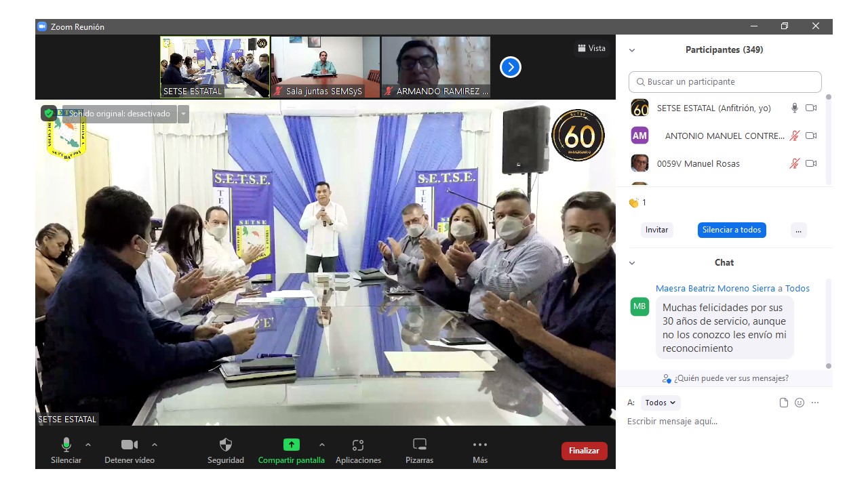Open share options arrow beside Compartir pantalla
The width and height of the screenshot is (868, 488).
pos(322,445)
